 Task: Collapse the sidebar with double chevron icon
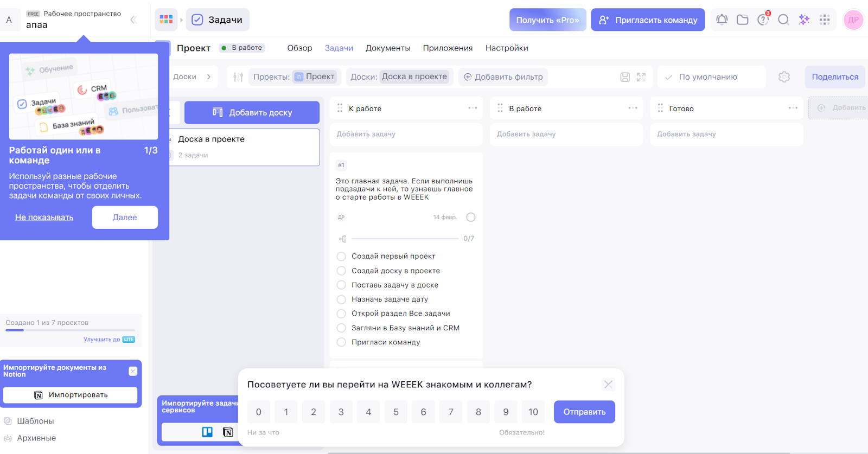coord(133,20)
